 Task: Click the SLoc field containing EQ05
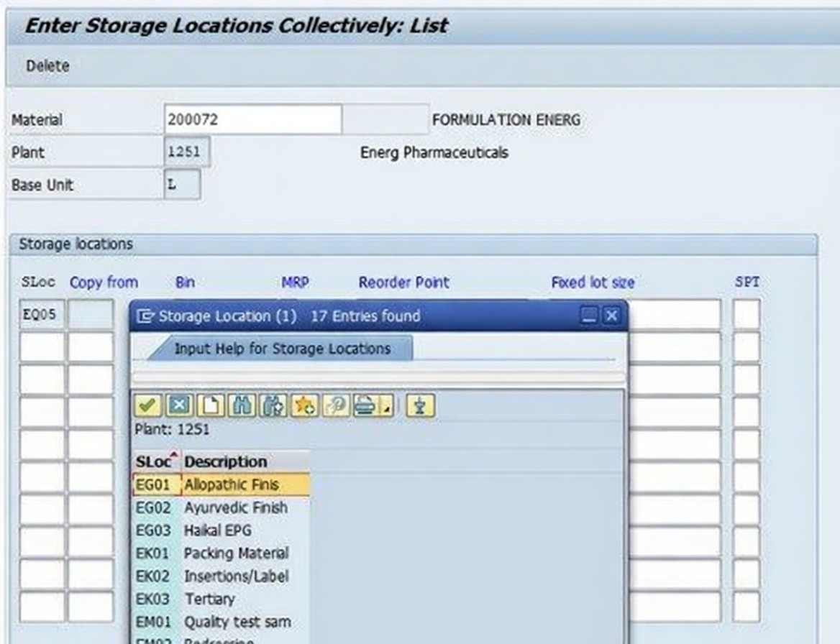click(x=42, y=315)
